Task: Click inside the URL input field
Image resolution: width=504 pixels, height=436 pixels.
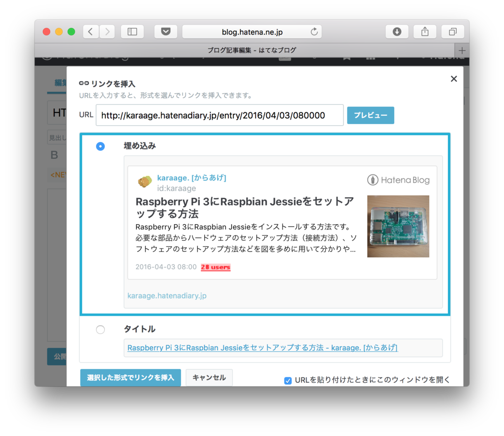Action: tap(220, 115)
